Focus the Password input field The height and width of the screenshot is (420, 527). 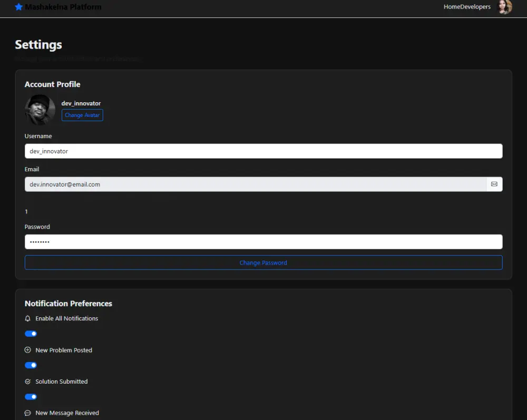(x=263, y=242)
